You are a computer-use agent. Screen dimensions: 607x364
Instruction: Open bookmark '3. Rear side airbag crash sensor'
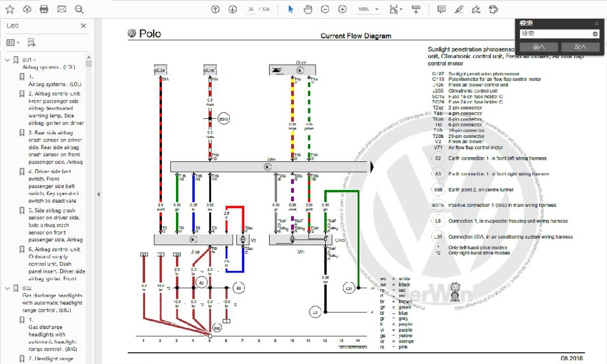[x=56, y=147]
